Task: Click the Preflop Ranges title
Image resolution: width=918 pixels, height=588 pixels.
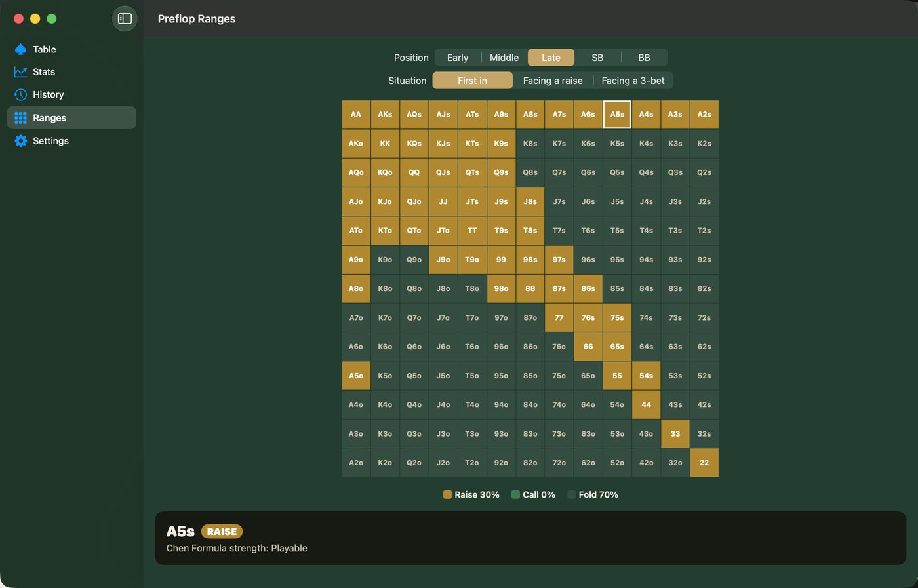Action: [197, 19]
